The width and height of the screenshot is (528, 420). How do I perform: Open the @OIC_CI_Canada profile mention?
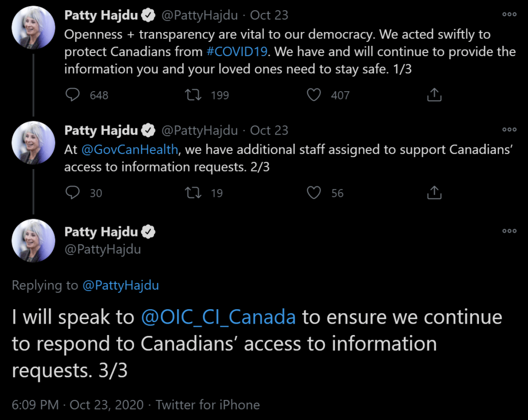(218, 317)
